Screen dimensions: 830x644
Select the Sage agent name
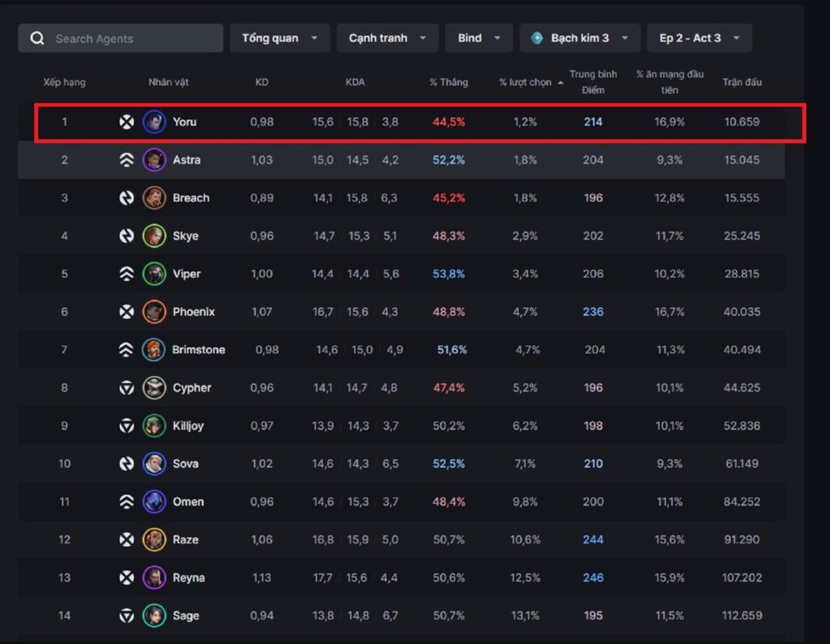(186, 616)
